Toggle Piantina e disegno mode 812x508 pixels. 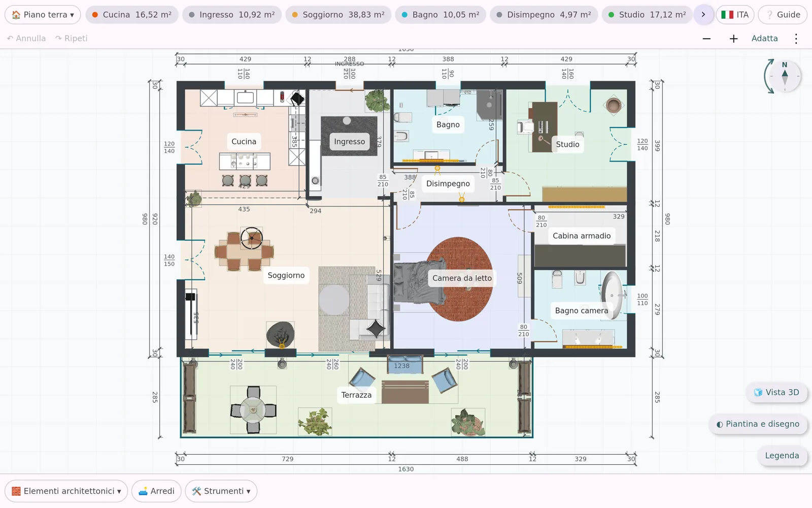point(758,424)
